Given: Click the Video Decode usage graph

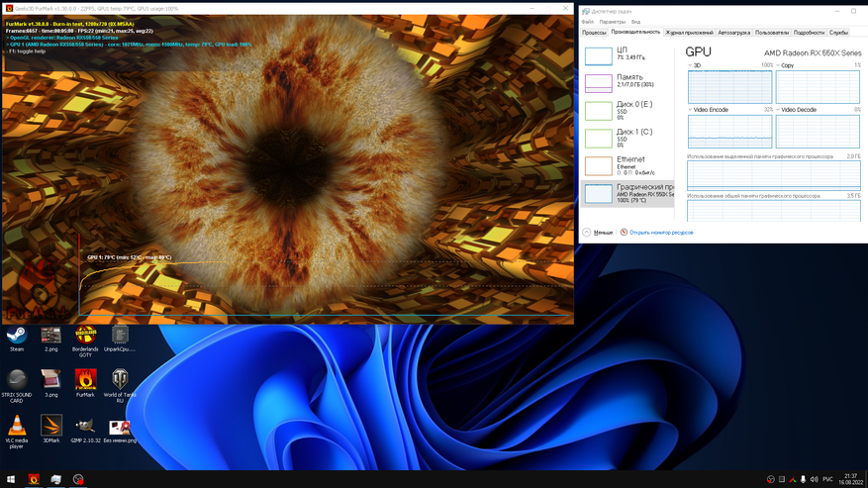Looking at the screenshot, I should (x=818, y=132).
